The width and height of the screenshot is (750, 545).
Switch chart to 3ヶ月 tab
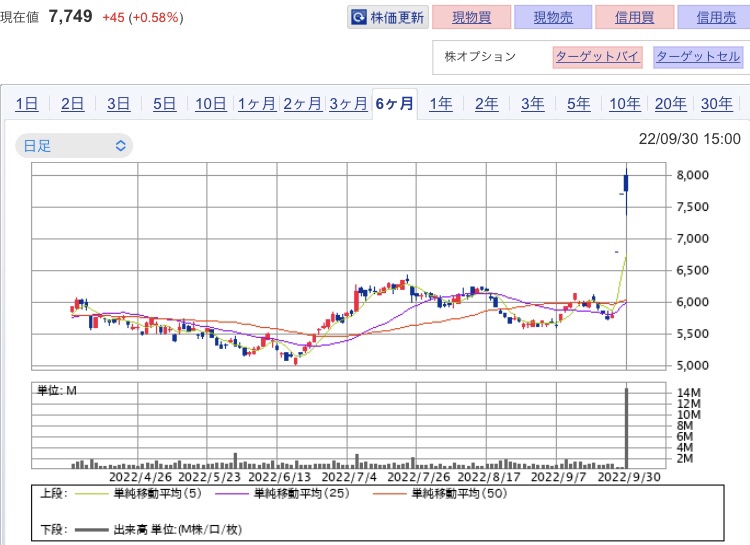click(x=348, y=103)
